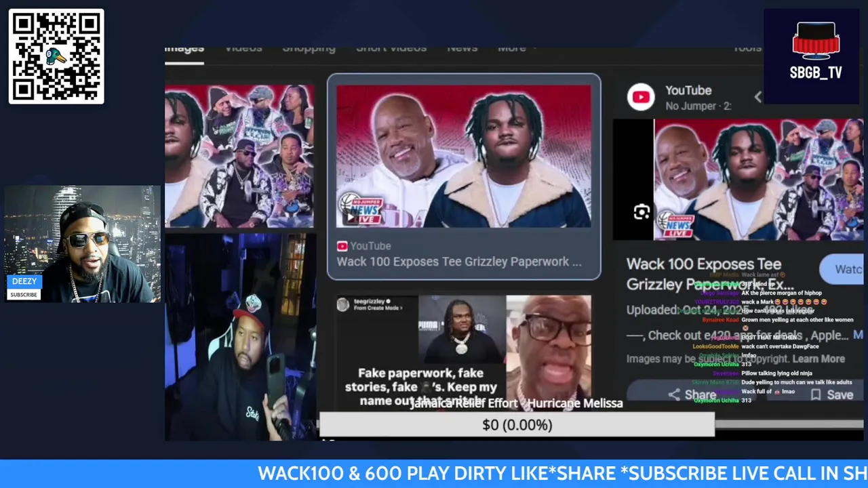The width and height of the screenshot is (868, 488).
Task: Open the man holding phone thumbnail
Action: pos(240,338)
